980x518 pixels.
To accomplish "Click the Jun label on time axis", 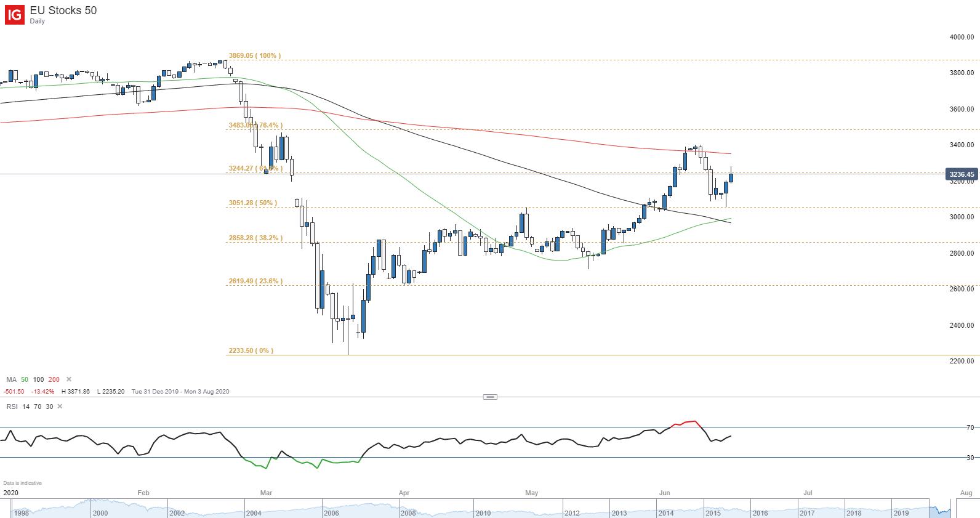I will point(665,493).
